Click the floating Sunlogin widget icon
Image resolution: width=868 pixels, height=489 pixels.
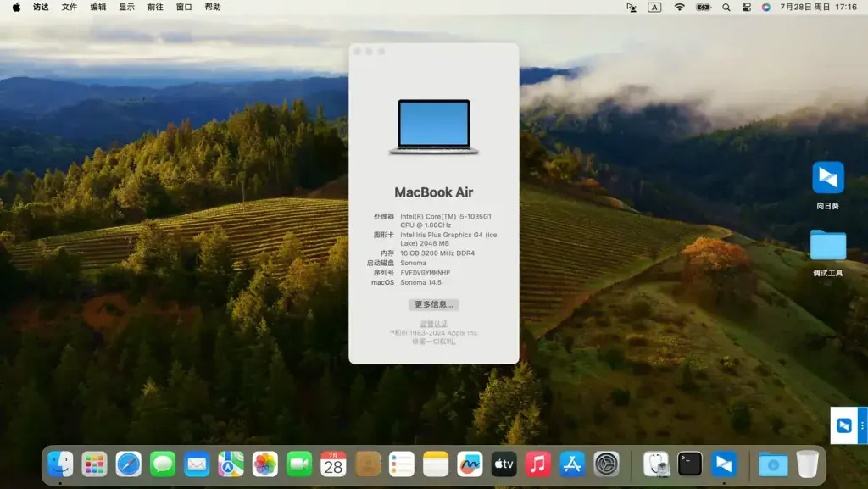[843, 425]
